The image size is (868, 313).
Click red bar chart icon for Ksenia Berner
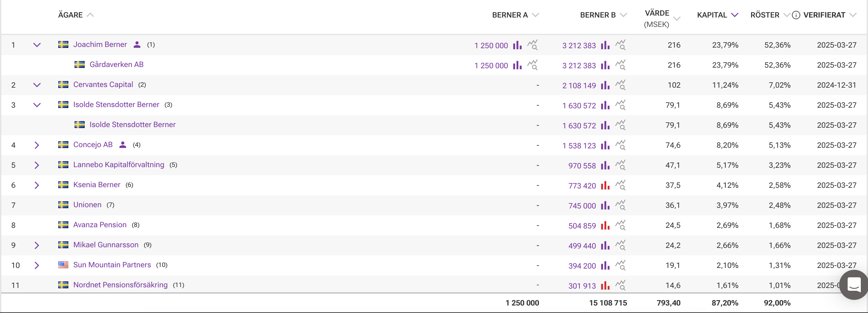tap(605, 185)
